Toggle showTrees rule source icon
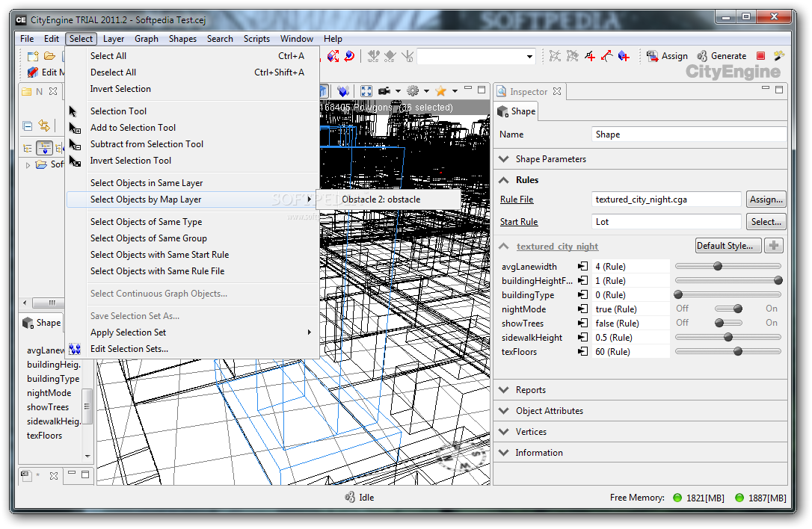 coord(583,323)
